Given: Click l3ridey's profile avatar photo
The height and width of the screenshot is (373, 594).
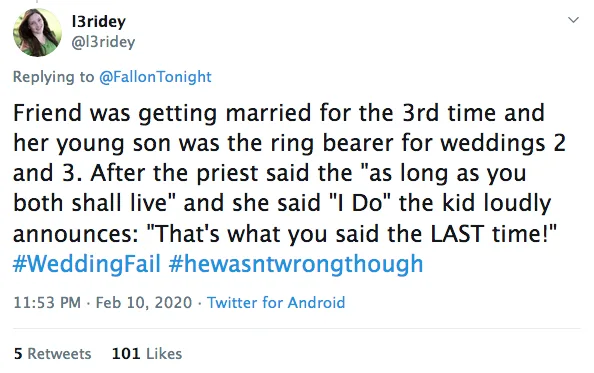Looking at the screenshot, I should coord(37,33).
